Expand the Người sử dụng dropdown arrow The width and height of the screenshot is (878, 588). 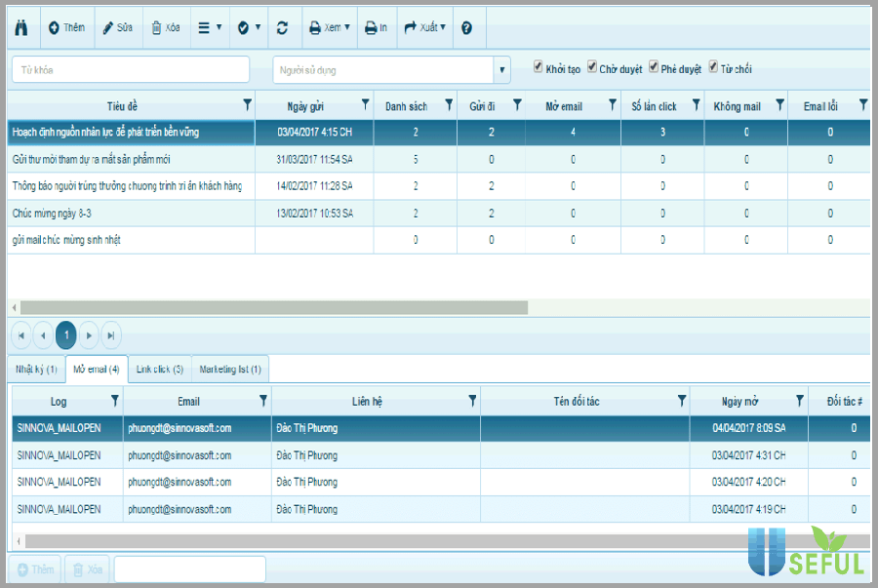click(x=502, y=70)
